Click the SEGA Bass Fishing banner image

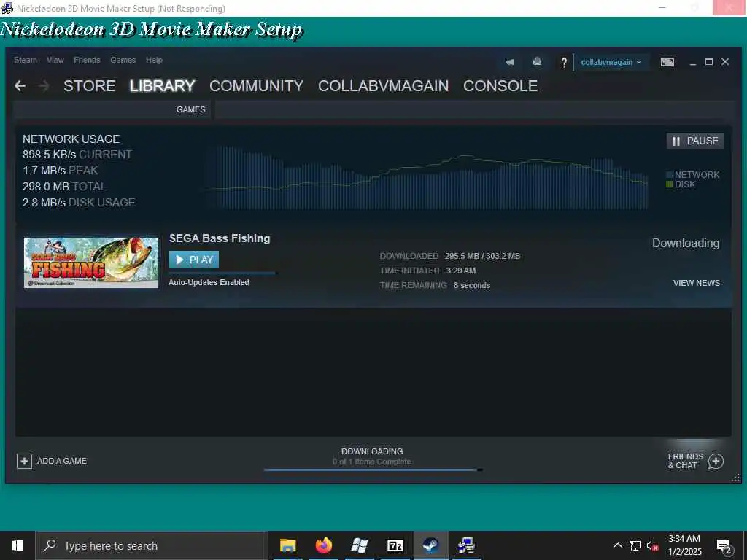(x=91, y=262)
